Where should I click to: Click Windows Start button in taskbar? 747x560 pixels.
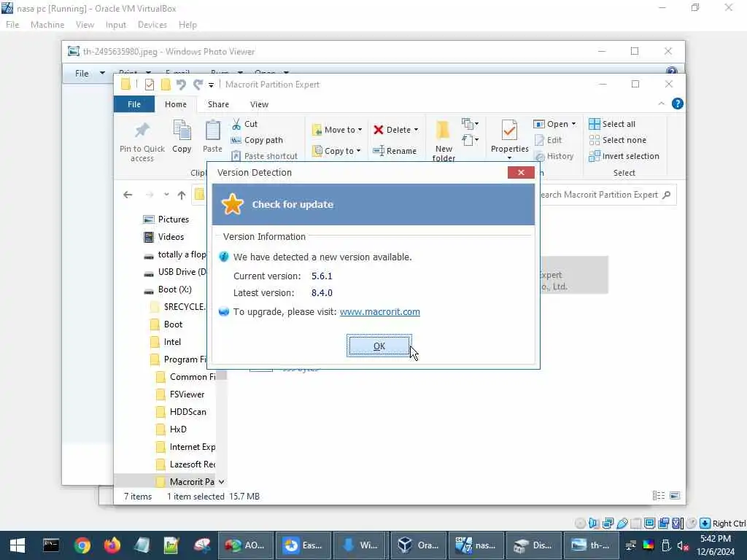[18, 545]
